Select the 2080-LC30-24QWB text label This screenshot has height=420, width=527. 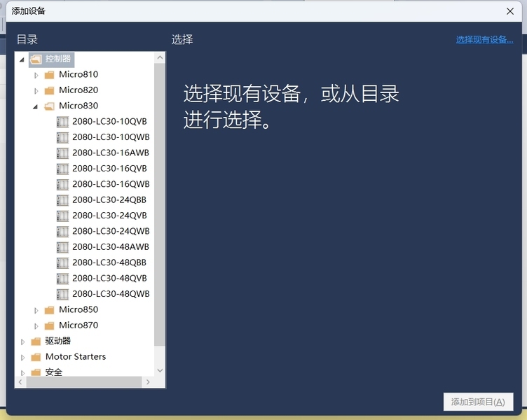coord(111,231)
